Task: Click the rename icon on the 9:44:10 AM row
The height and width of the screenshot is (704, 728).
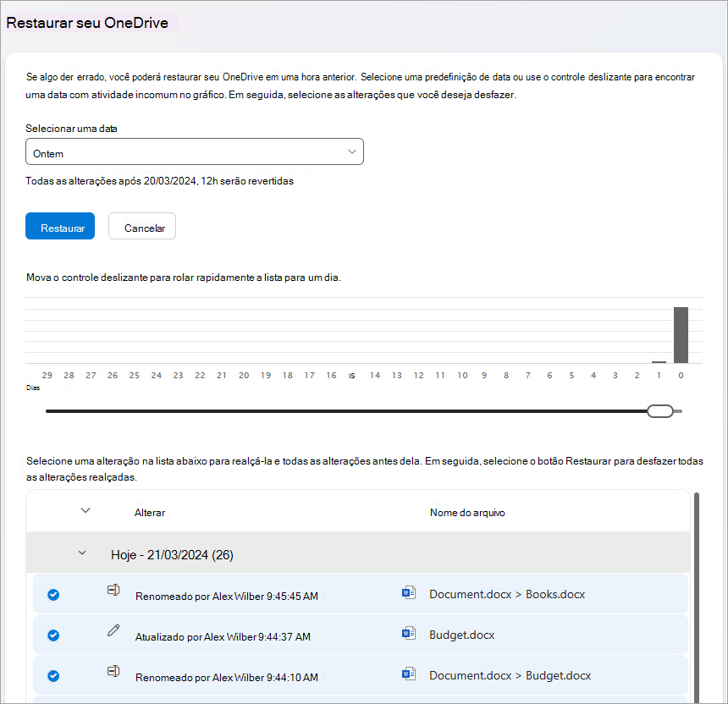Action: tap(113, 671)
